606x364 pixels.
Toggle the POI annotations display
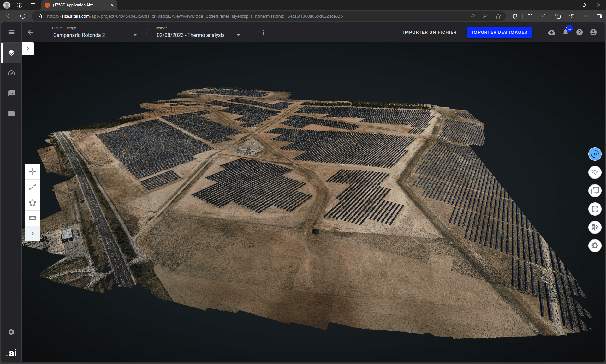click(595, 227)
